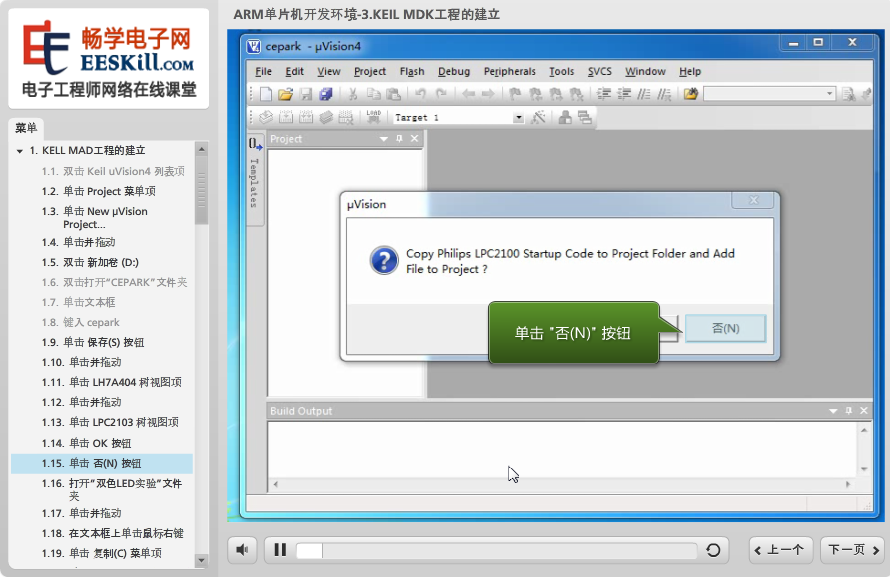Open the Flash menu

pyautogui.click(x=412, y=71)
